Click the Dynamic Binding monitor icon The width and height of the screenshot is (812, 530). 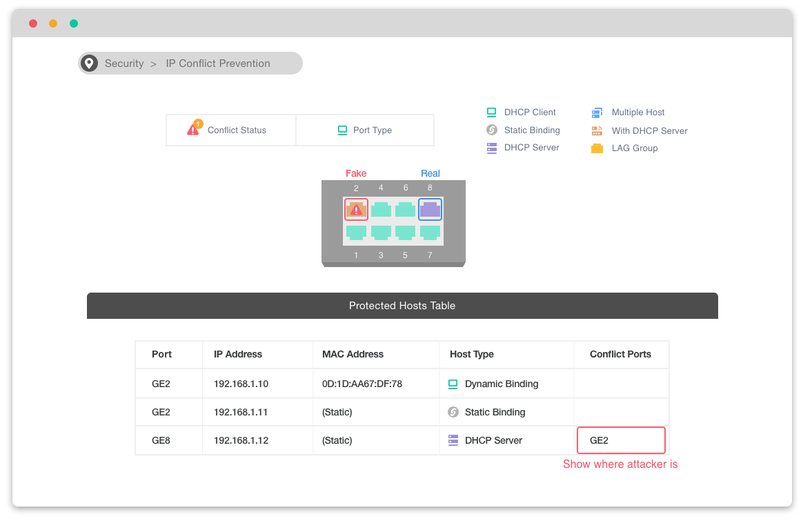453,384
